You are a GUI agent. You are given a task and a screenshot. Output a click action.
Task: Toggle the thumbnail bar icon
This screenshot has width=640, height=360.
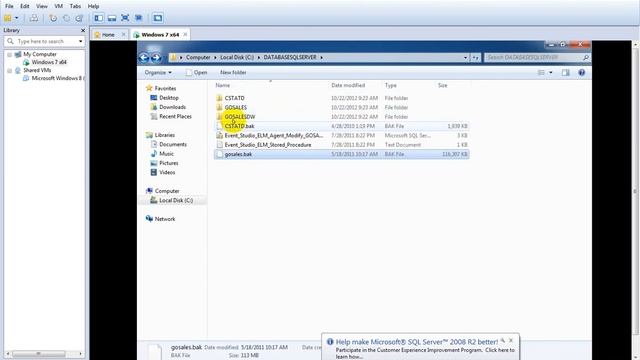click(112, 18)
